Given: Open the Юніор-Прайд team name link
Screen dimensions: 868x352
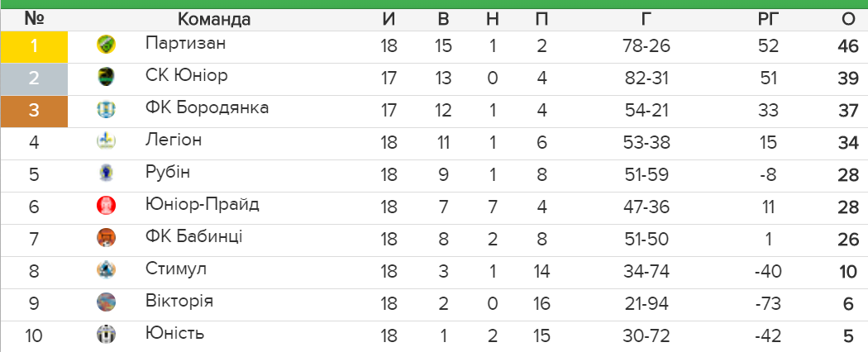Looking at the screenshot, I should [x=202, y=205].
